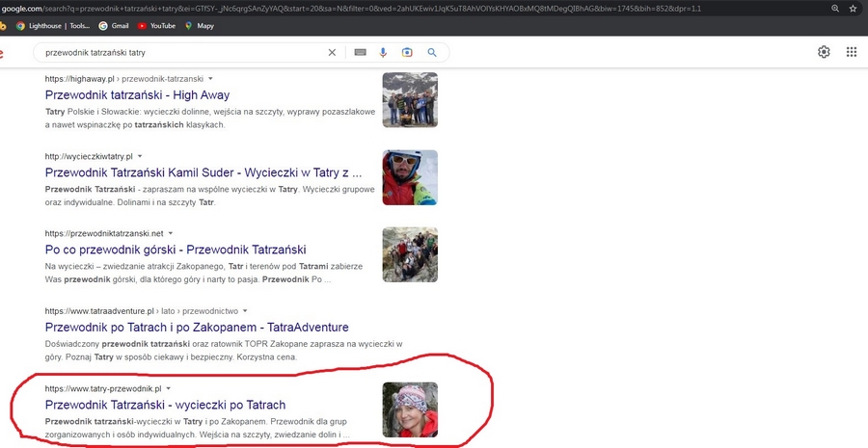Submit search with the magnifier icon
This screenshot has height=448, width=868.
(x=432, y=53)
